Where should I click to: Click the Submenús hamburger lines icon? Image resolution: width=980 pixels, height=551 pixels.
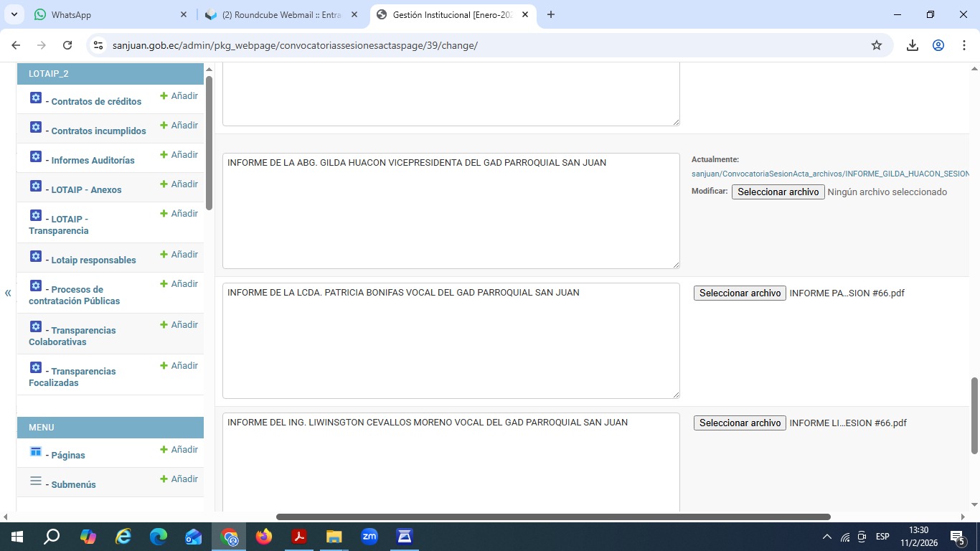(36, 481)
